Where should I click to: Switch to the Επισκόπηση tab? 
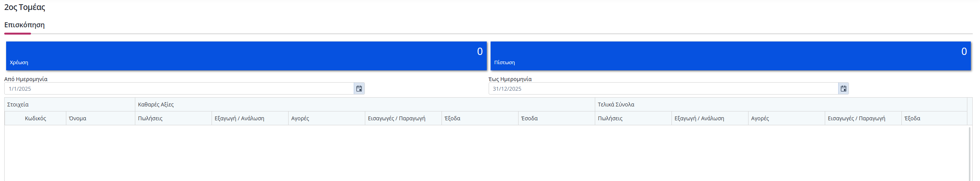point(25,25)
